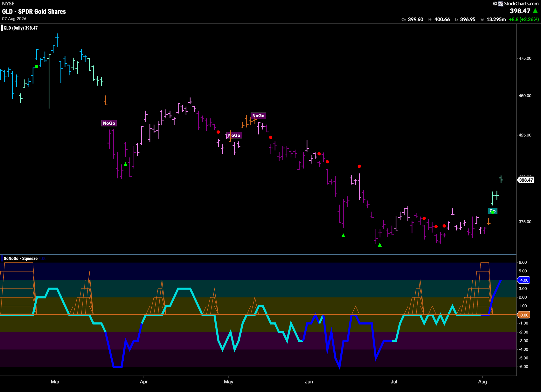541x392 pixels.
Task: Click the green triangle at the late-March low
Action: coord(126,164)
